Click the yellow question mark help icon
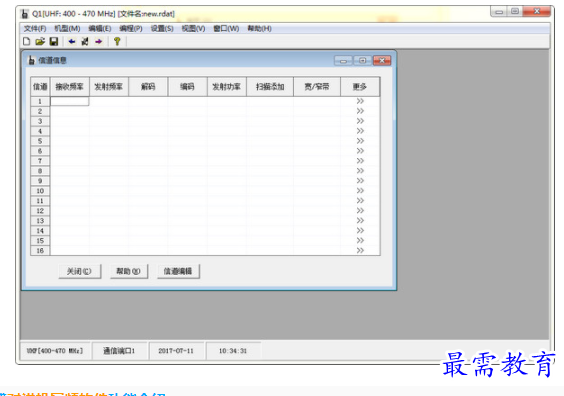The width and height of the screenshot is (564, 396). [117, 42]
